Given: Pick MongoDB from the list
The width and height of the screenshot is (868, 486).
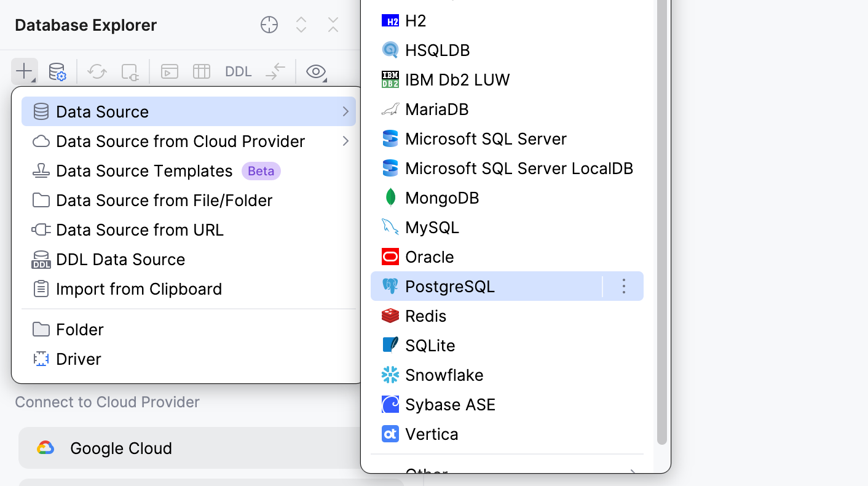Looking at the screenshot, I should [507, 197].
